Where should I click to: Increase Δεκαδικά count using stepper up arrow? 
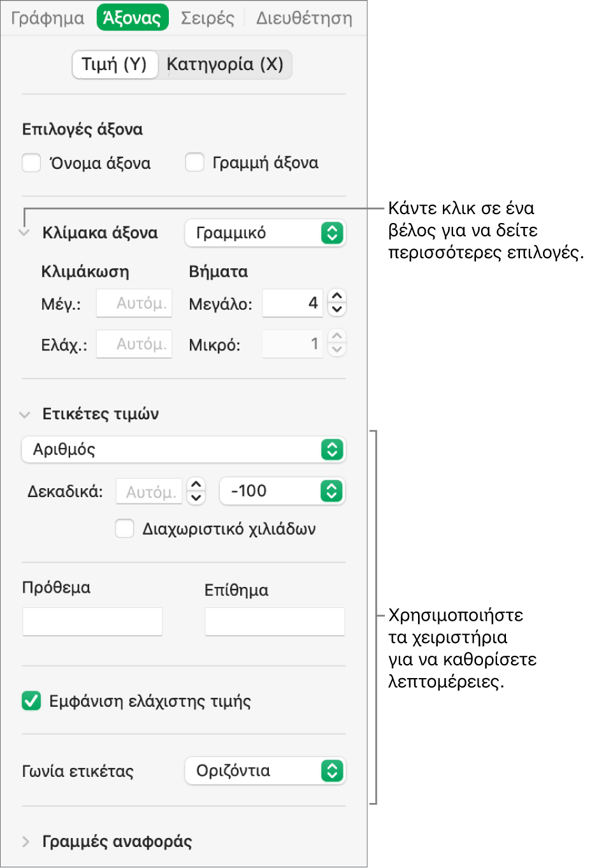tap(196, 484)
